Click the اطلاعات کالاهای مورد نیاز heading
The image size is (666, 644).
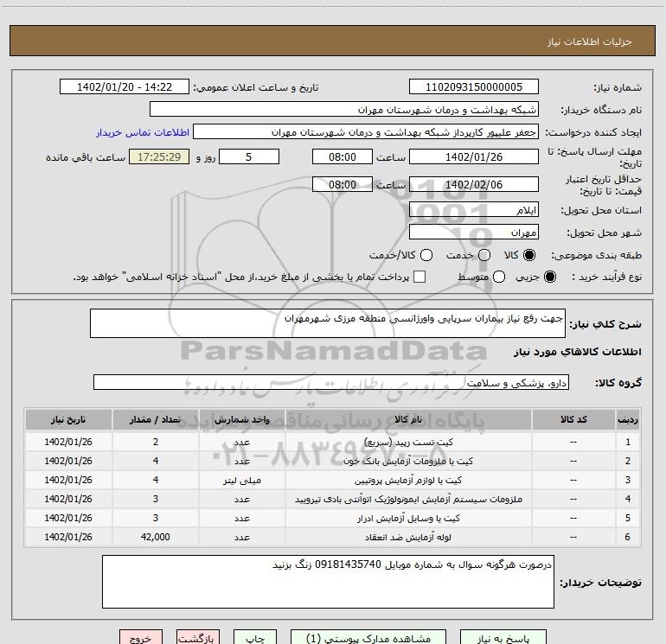pyautogui.click(x=577, y=352)
